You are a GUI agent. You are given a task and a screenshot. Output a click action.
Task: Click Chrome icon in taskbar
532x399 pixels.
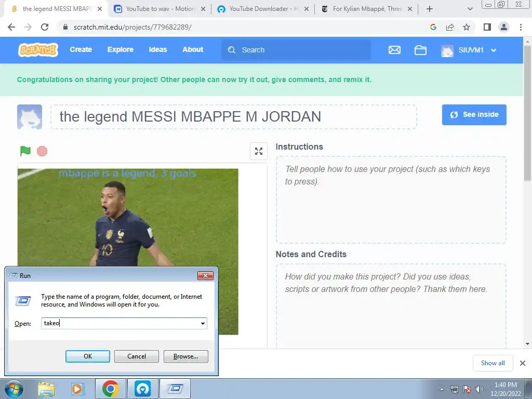click(x=111, y=389)
